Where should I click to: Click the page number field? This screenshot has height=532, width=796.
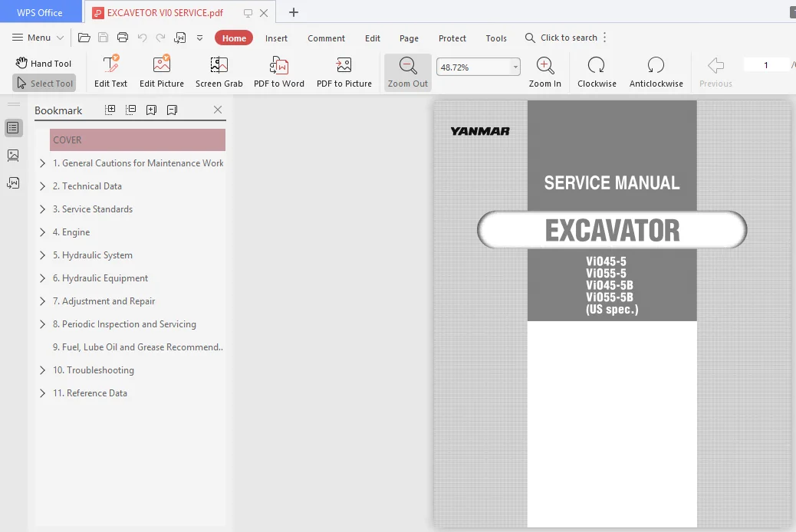(x=765, y=65)
